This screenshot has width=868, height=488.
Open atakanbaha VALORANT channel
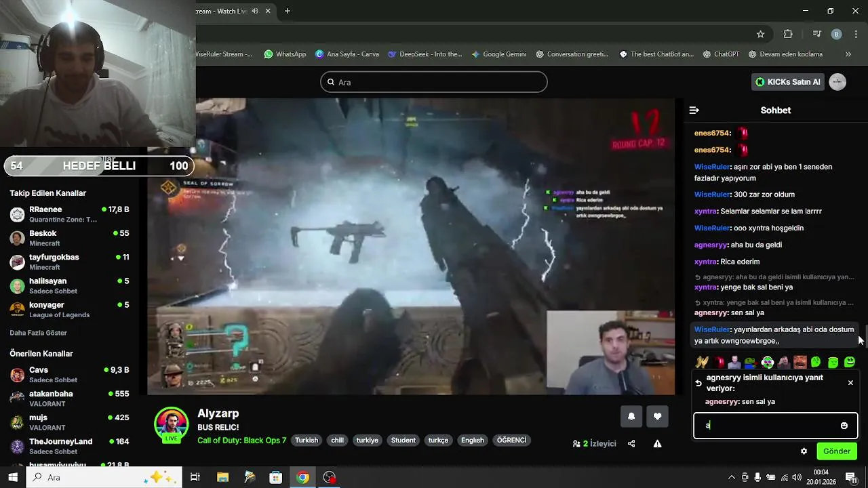(69, 399)
